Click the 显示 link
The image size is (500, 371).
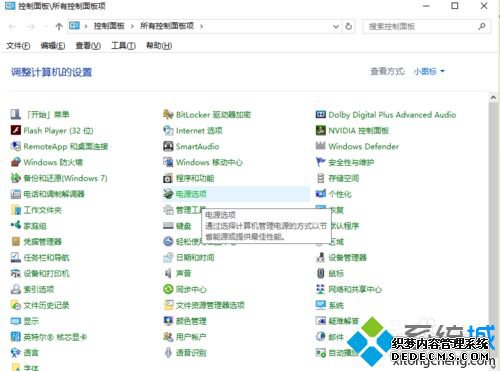31,321
